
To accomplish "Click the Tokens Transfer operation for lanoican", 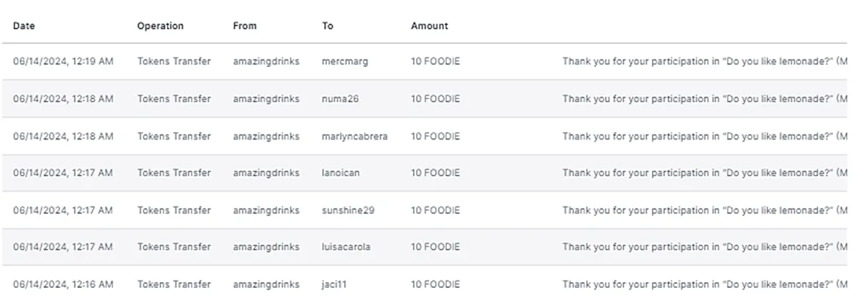I will point(174,173).
